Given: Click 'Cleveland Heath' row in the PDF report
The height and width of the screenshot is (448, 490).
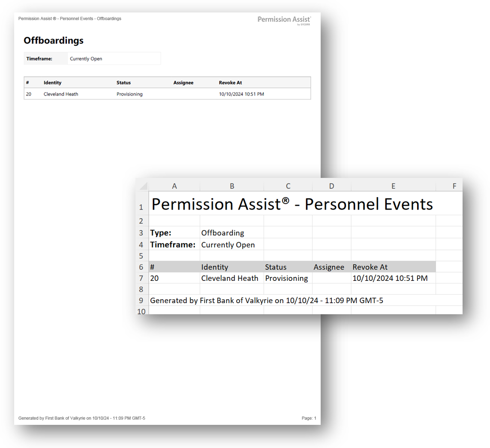Looking at the screenshot, I should coord(61,94).
